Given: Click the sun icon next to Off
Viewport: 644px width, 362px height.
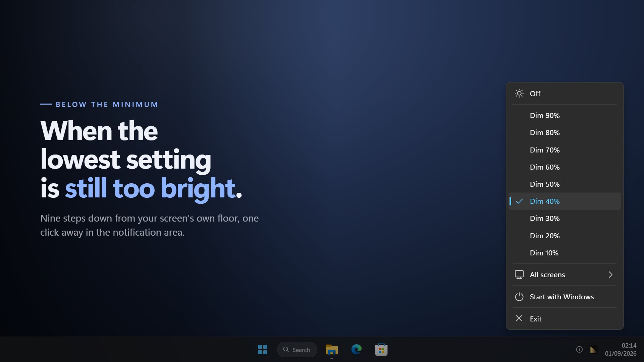Looking at the screenshot, I should (519, 94).
